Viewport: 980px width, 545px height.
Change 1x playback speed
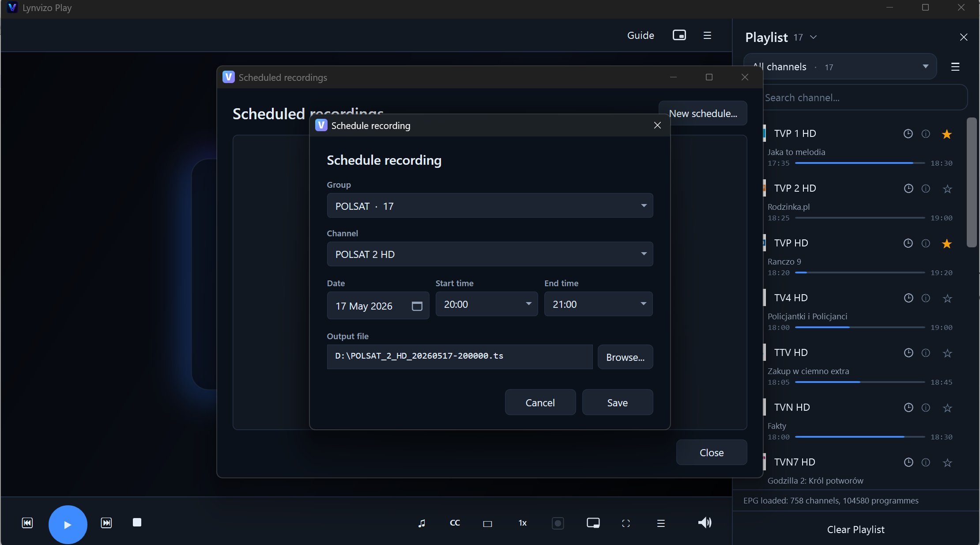523,523
